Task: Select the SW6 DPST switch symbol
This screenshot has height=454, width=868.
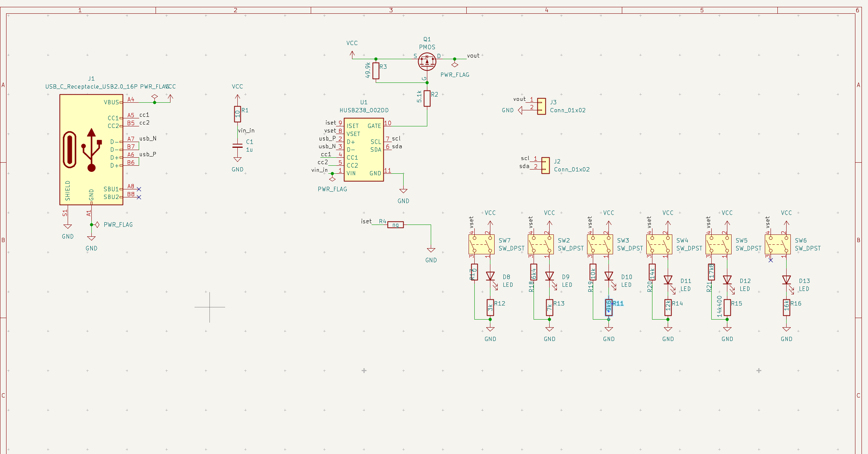Action: pos(777,244)
